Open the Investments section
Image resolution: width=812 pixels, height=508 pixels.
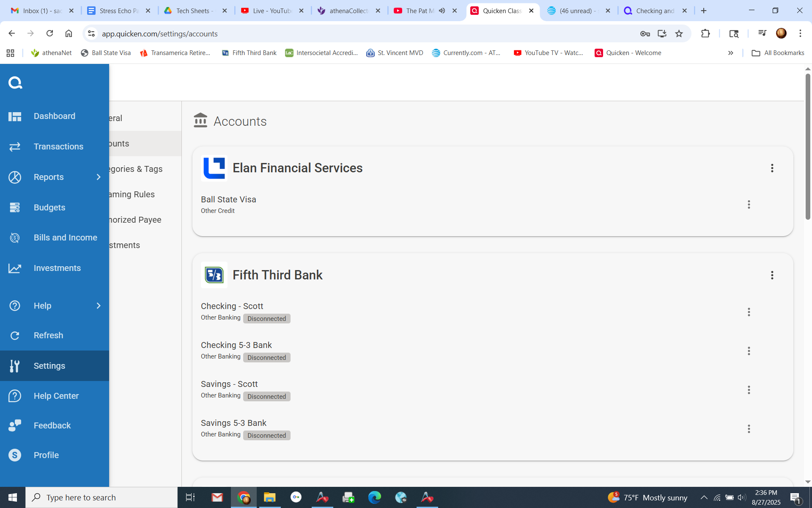click(x=57, y=268)
